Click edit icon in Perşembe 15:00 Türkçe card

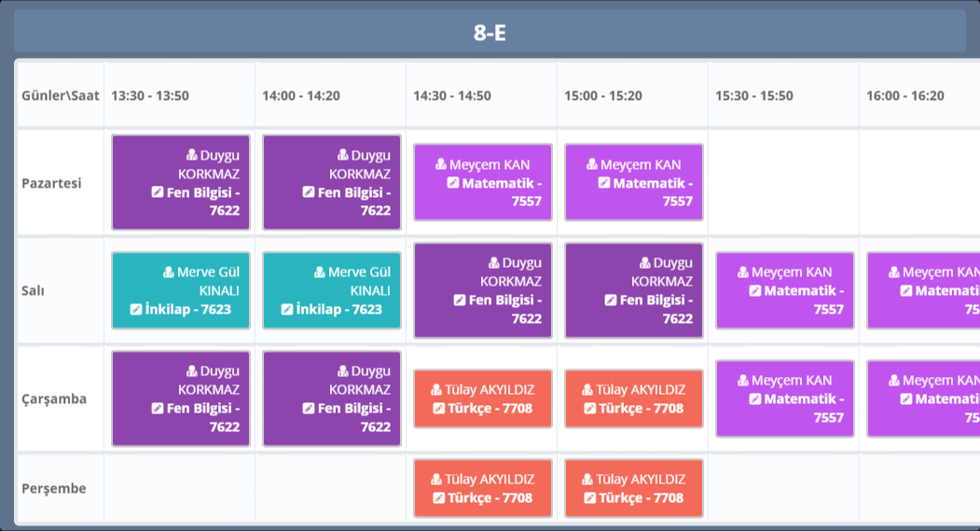pos(589,498)
